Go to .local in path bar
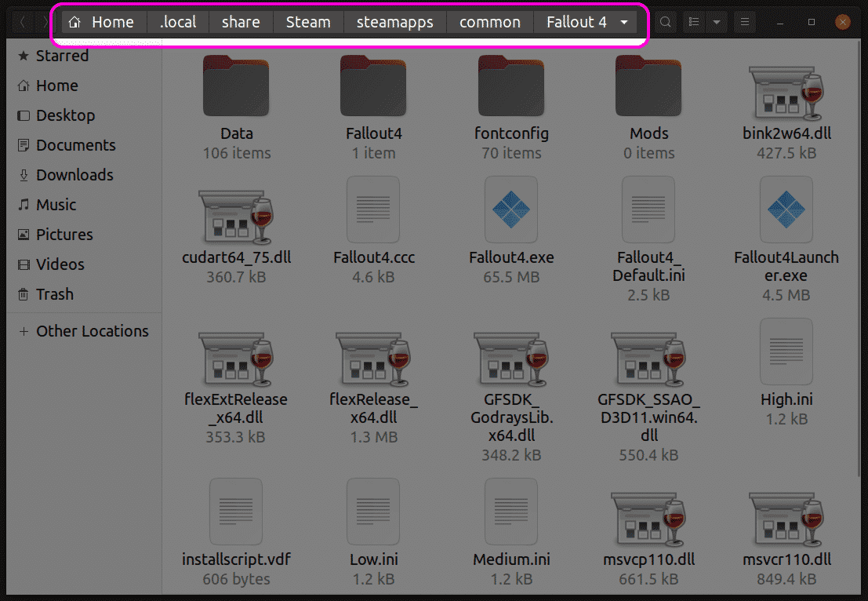868x601 pixels. tap(178, 22)
